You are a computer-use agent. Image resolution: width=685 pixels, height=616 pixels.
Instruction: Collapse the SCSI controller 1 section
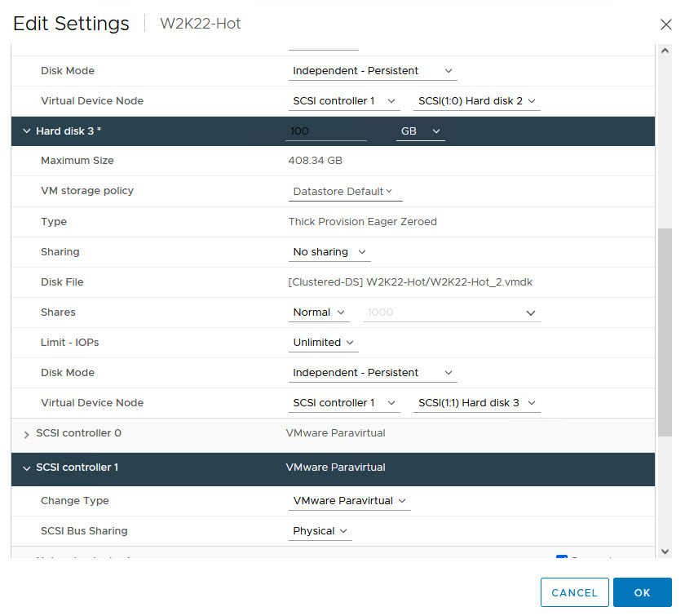tap(26, 468)
